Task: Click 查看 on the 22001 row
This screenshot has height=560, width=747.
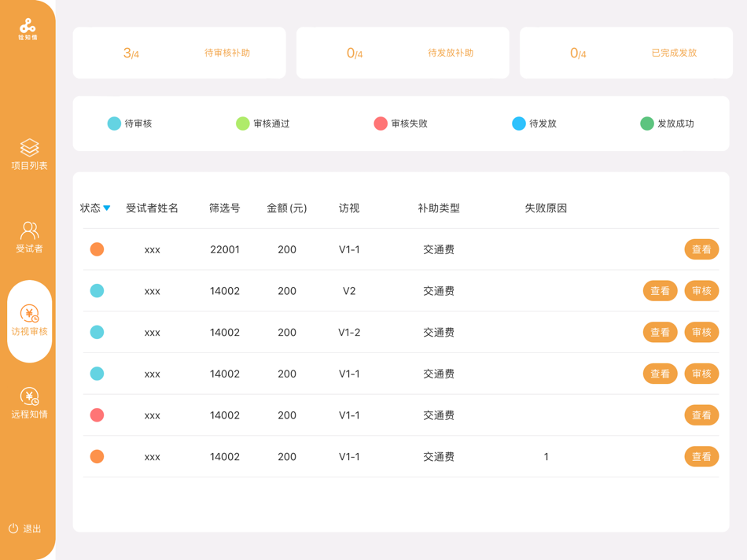Action: pyautogui.click(x=701, y=249)
